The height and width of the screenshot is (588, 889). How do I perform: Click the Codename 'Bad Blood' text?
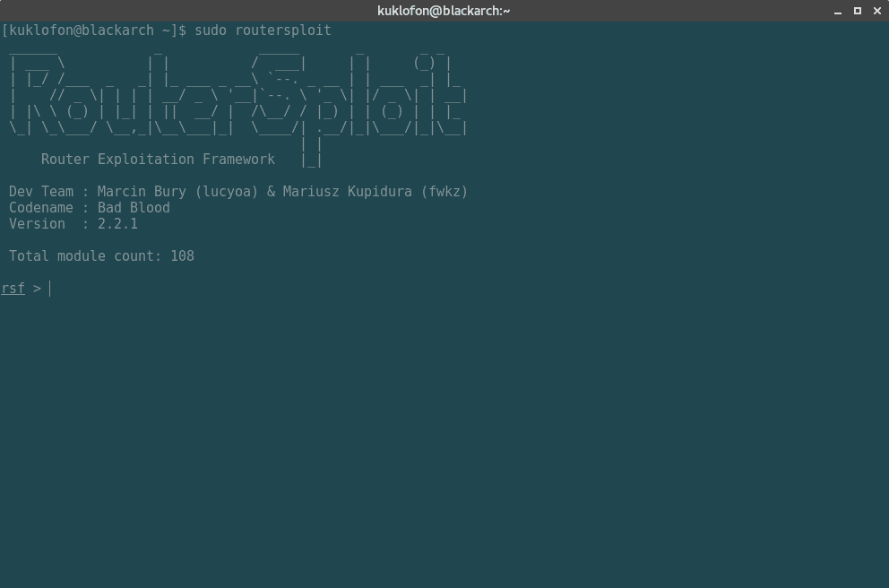coord(134,208)
